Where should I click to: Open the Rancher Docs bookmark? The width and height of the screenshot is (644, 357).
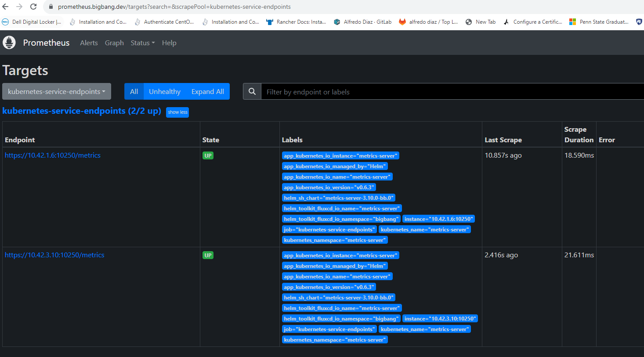297,22
